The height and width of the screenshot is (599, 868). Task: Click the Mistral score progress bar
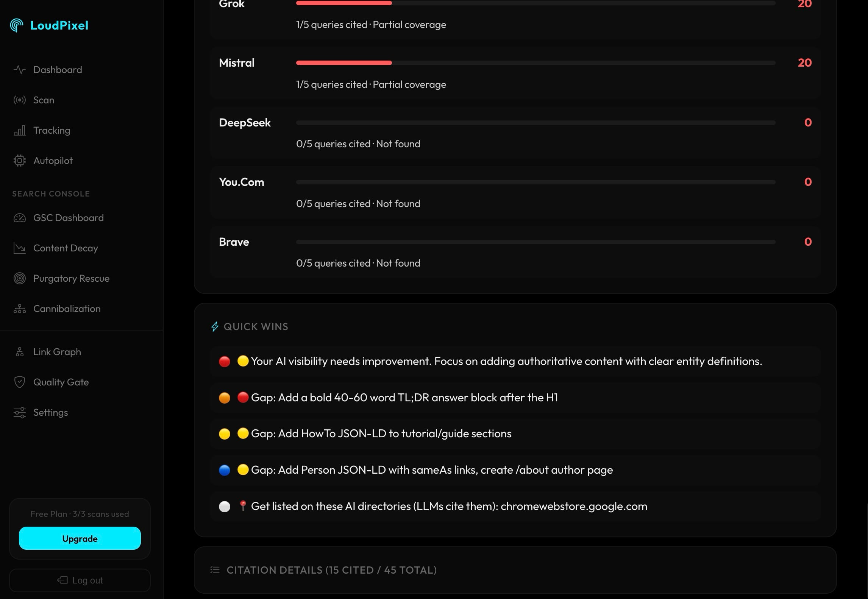(x=535, y=63)
